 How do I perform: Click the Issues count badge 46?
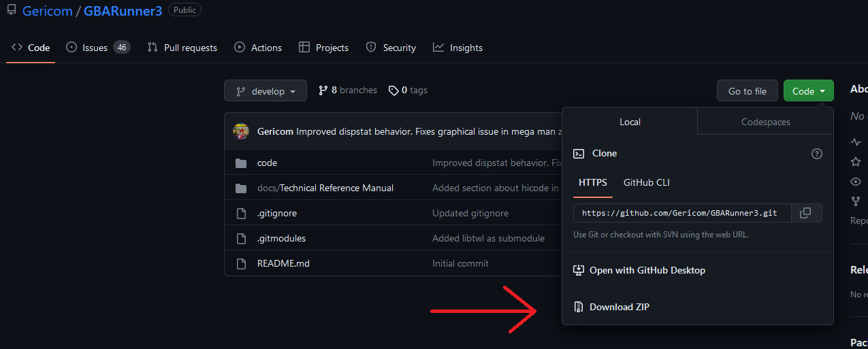[122, 48]
